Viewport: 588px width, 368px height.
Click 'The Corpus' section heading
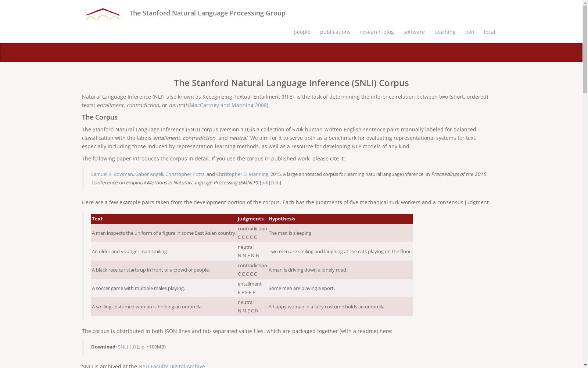pos(100,117)
